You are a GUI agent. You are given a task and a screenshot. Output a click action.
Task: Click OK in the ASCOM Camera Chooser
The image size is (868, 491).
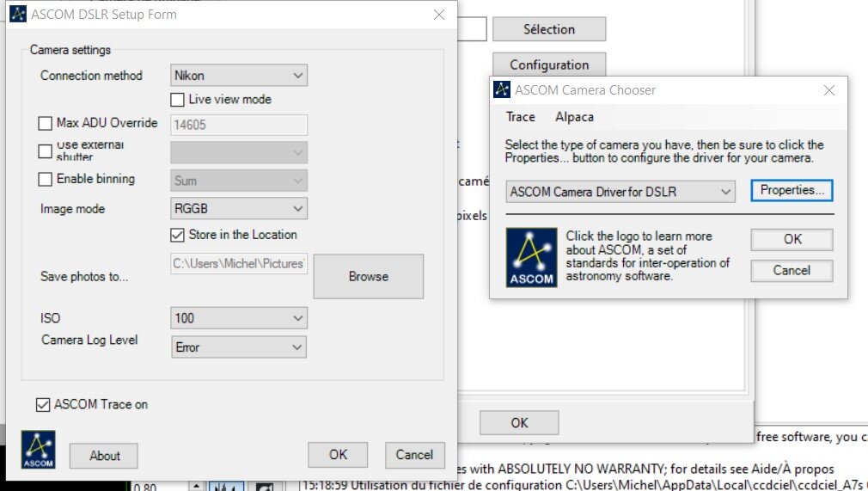pyautogui.click(x=792, y=239)
